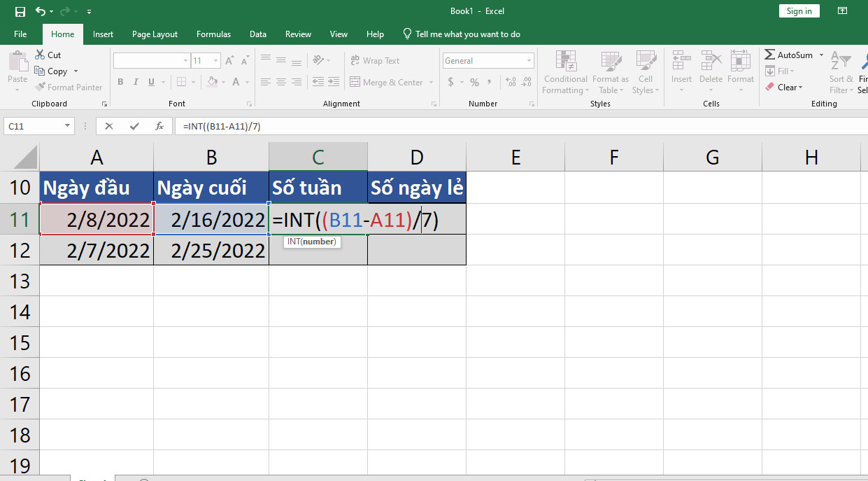
Task: Click the Clear eraser button
Action: (783, 88)
